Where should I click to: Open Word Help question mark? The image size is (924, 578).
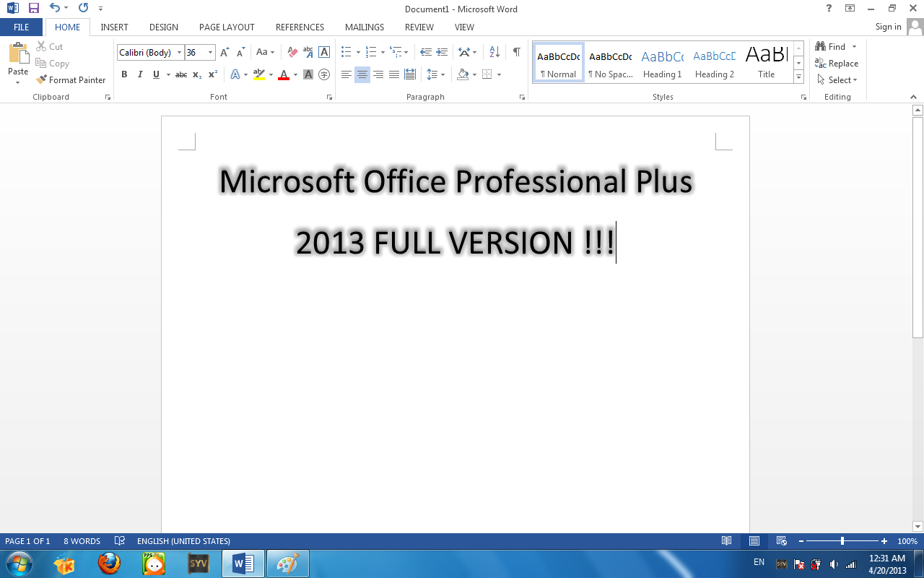pyautogui.click(x=829, y=8)
